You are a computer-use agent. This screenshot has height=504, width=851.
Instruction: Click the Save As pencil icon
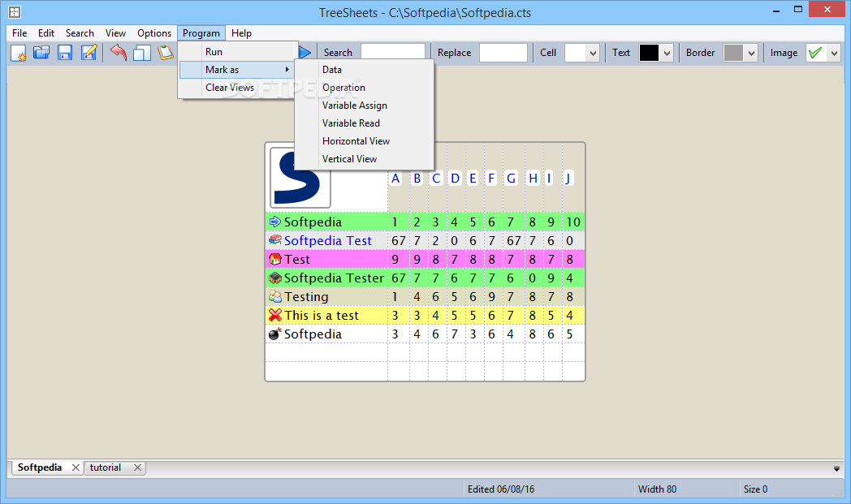pyautogui.click(x=89, y=53)
